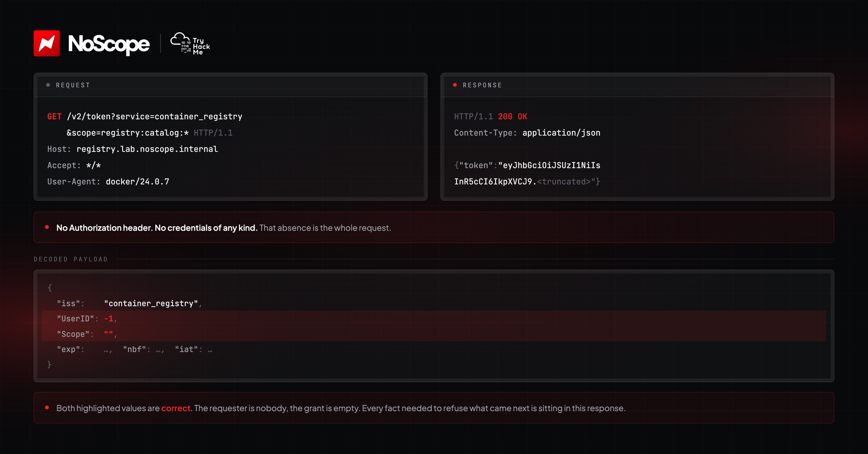Select the RESPONSE panel header label
Screen dimensions: 868x454
click(482, 85)
